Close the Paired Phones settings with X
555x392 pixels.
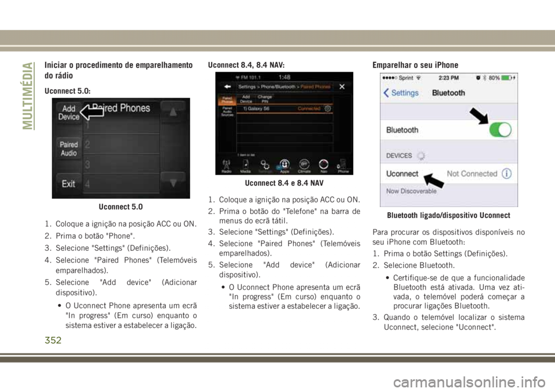pos(342,86)
